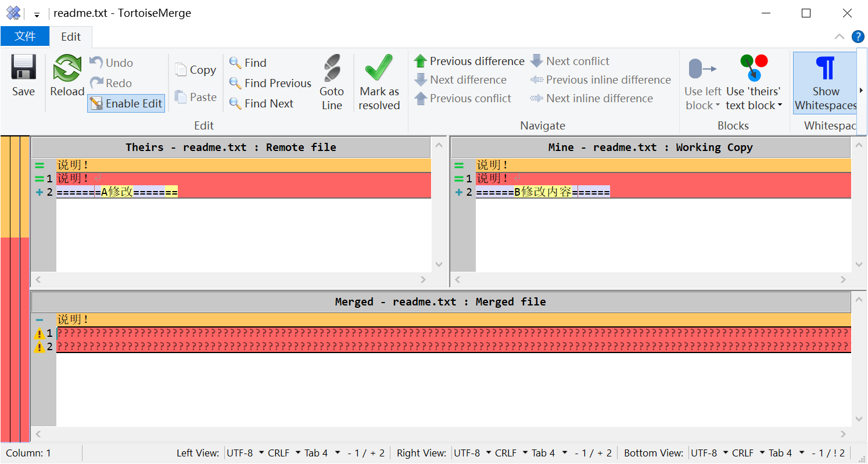The image size is (868, 464).
Task: Copy selected text using Copy icon
Action: pyautogui.click(x=181, y=70)
